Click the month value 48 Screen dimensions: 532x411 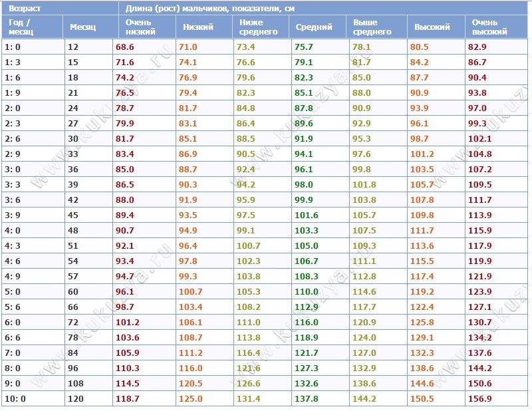tap(72, 231)
